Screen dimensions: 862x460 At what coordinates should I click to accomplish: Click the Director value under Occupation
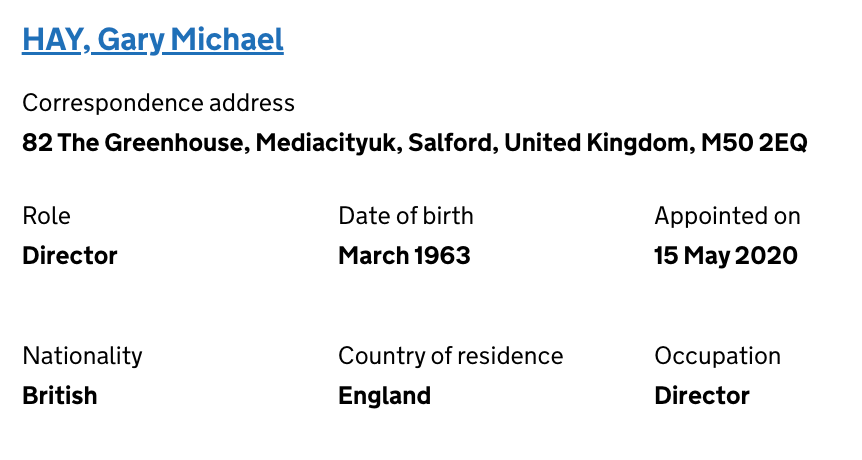[x=702, y=396]
